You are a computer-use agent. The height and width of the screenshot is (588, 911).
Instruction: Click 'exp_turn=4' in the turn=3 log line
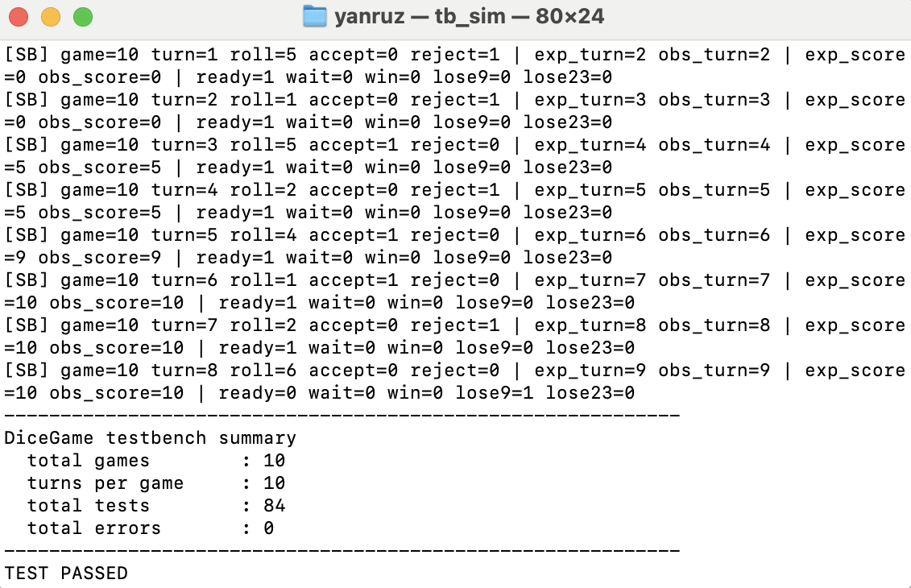click(591, 145)
